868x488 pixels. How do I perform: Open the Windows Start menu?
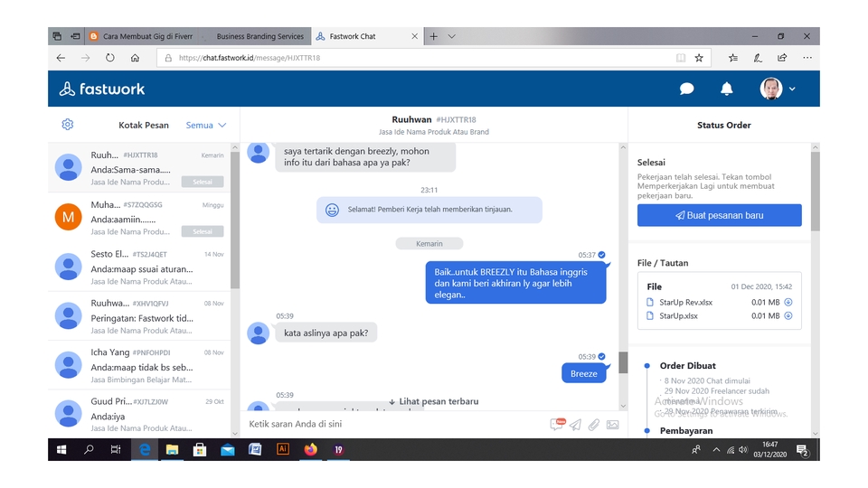point(61,450)
